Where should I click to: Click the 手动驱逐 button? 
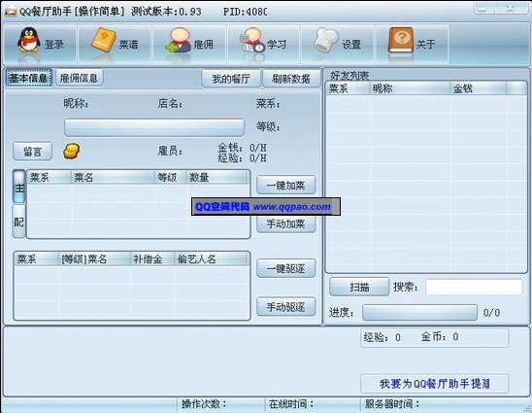286,307
